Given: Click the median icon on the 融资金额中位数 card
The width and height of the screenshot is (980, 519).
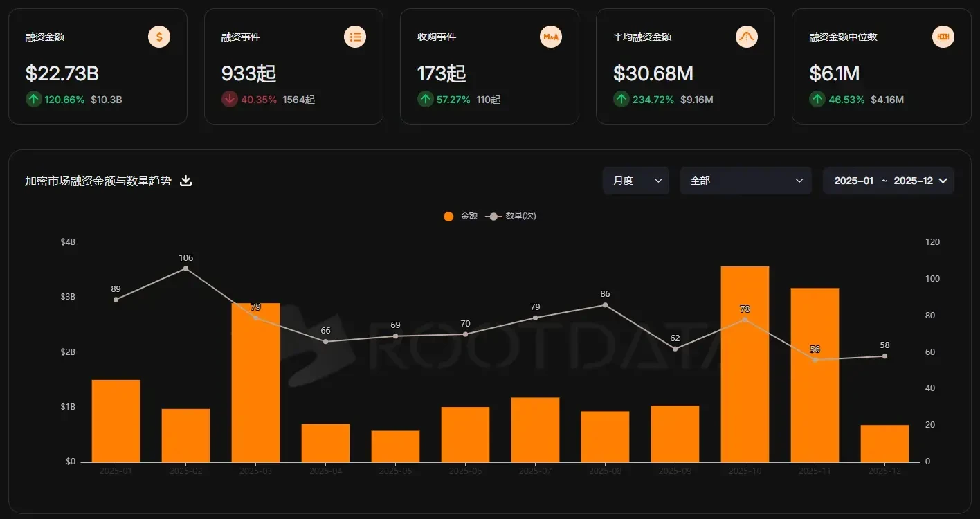Looking at the screenshot, I should (x=943, y=36).
